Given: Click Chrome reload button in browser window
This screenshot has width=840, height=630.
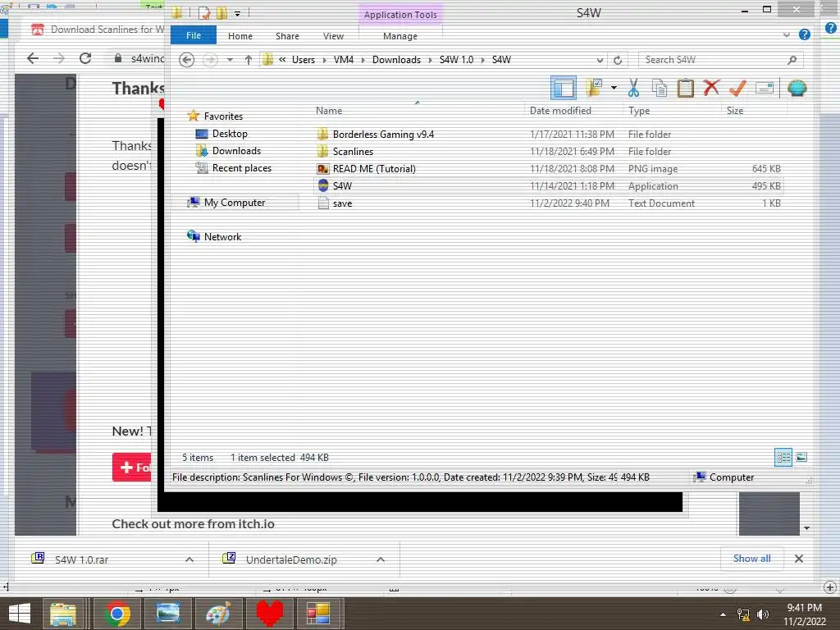Looking at the screenshot, I should (85, 58).
